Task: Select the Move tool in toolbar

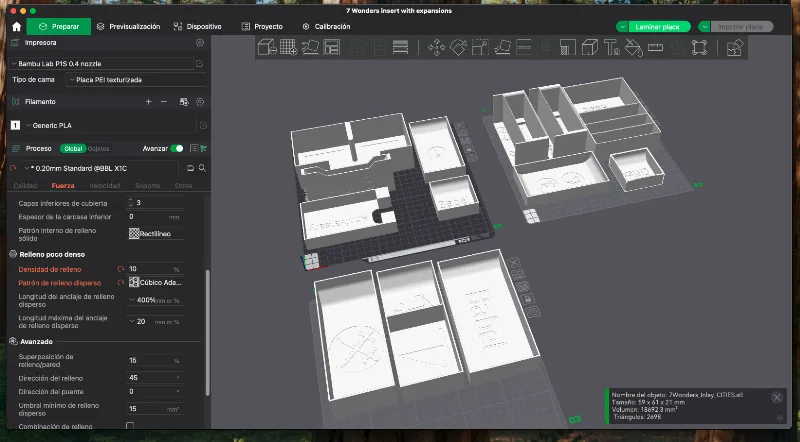Action: 436,48
